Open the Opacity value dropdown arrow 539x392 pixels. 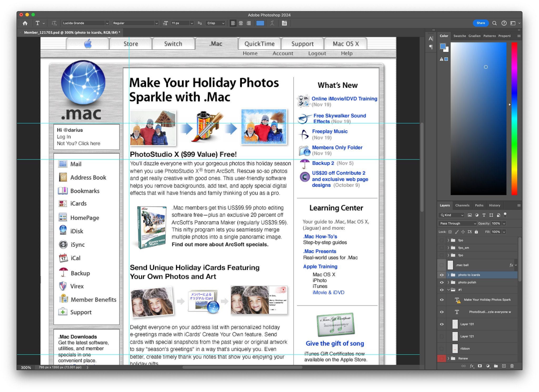click(x=504, y=223)
